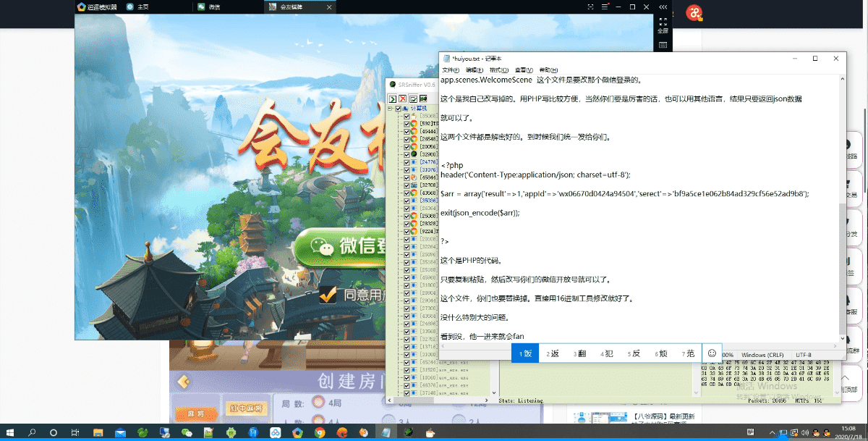The height and width of the screenshot is (441, 868).
Task: Open the 文件 menu in Notepad
Action: pyautogui.click(x=450, y=70)
